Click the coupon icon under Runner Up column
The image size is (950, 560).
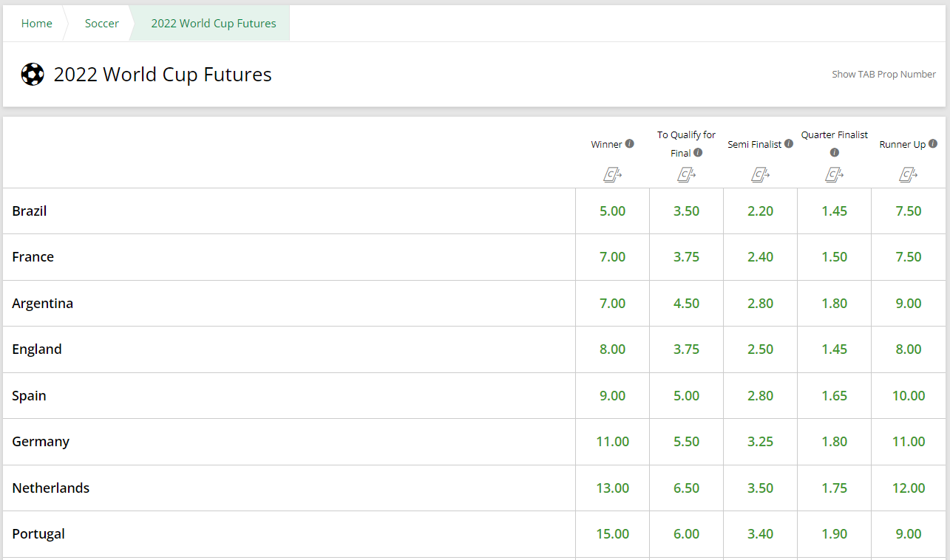coord(909,174)
